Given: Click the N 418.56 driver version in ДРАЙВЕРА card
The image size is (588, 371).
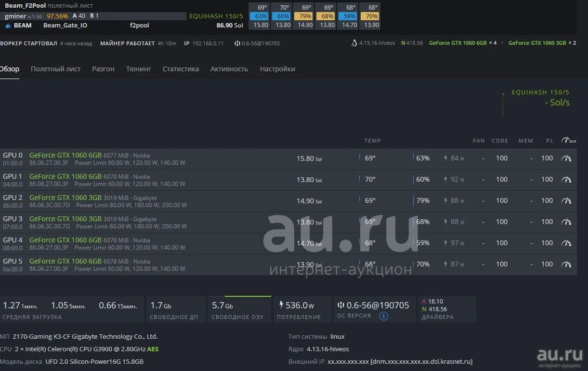Looking at the screenshot, I should pos(434,309).
